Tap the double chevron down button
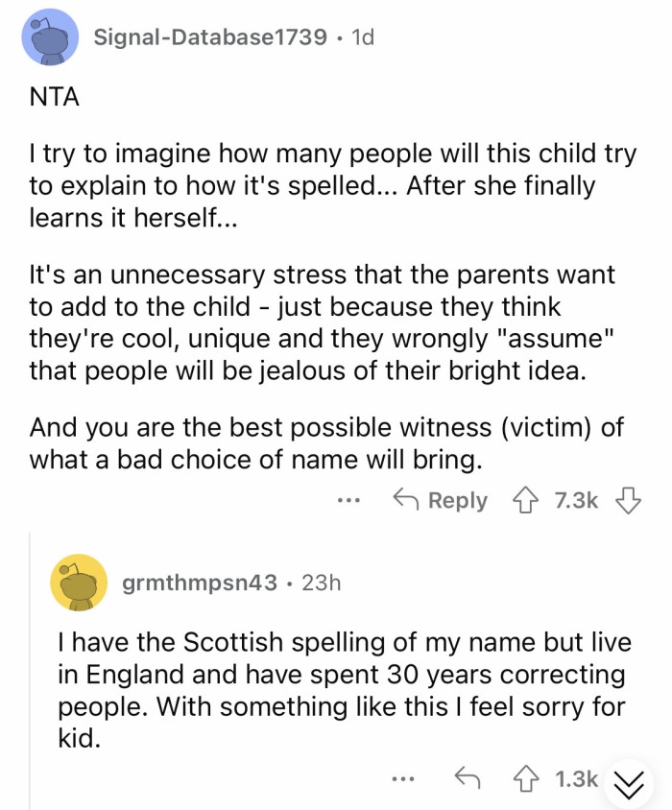This screenshot has width=672, height=810. coord(629,782)
